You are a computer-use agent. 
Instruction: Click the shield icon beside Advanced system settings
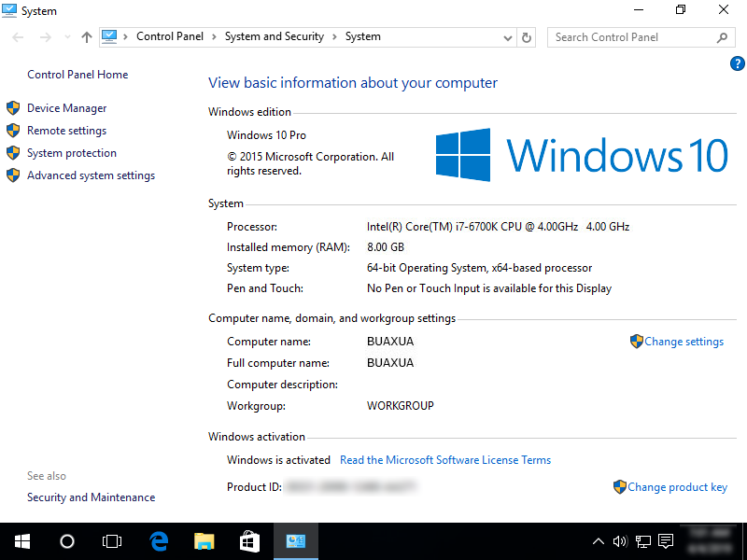coord(13,175)
